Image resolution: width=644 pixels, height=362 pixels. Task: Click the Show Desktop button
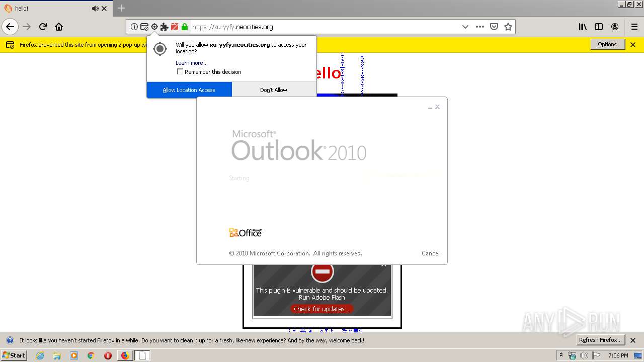(x=638, y=355)
